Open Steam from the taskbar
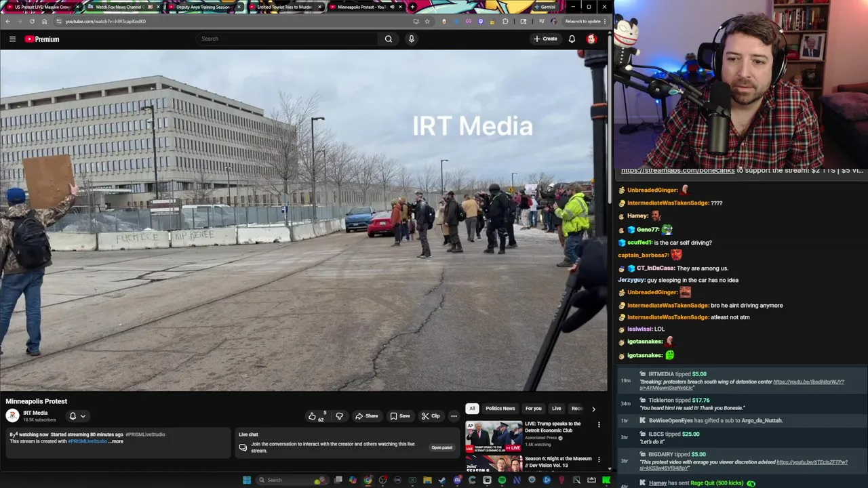868x488 pixels. (442, 480)
